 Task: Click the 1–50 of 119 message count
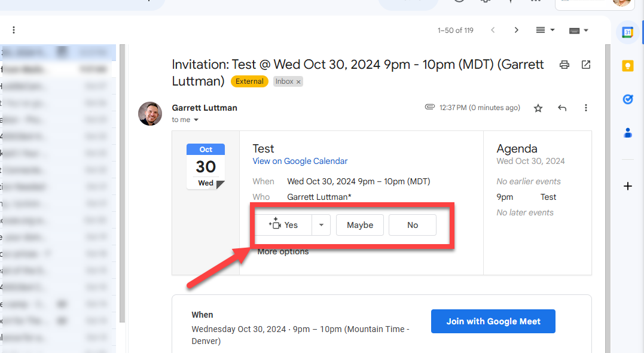[x=456, y=31]
